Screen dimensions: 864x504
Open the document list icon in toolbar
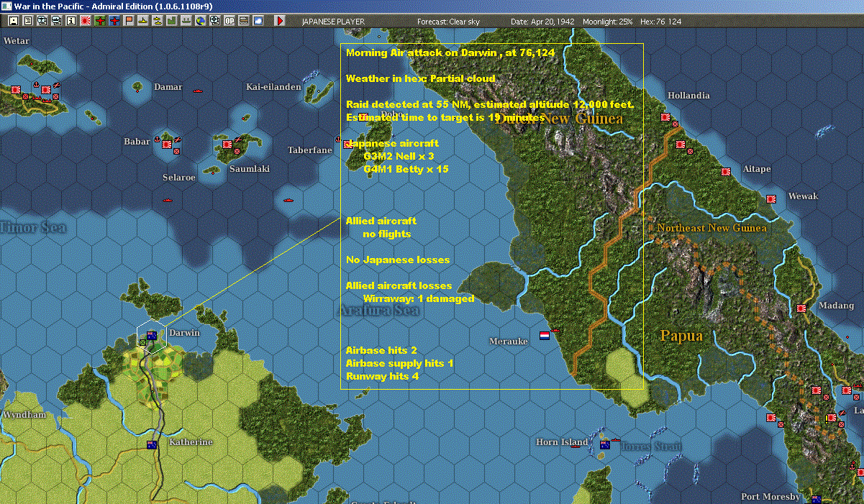pos(27,21)
